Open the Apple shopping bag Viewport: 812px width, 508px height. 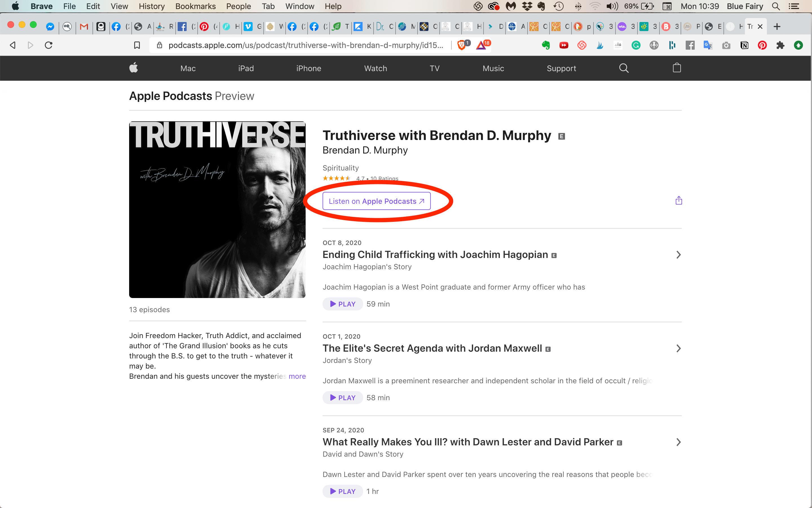(x=677, y=68)
